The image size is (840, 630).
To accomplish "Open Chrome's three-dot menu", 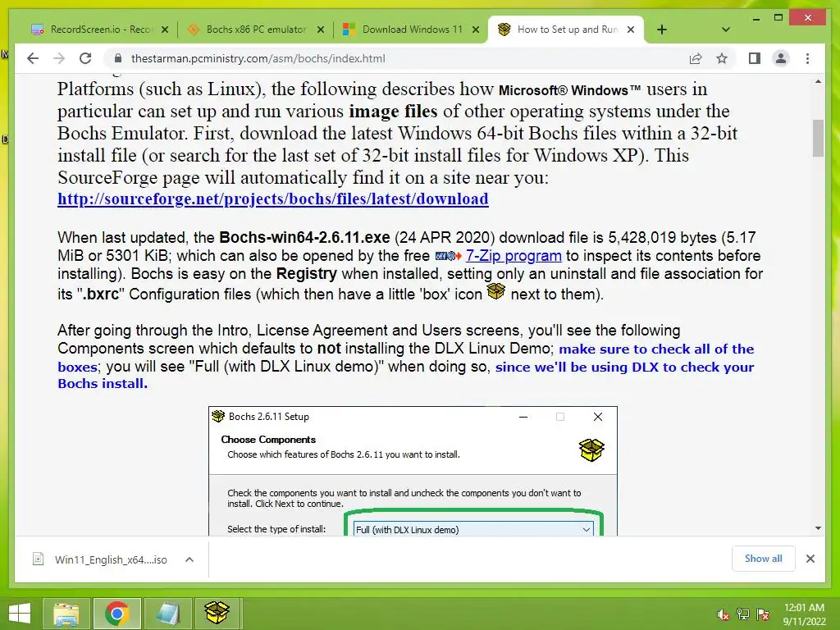I will point(807,58).
